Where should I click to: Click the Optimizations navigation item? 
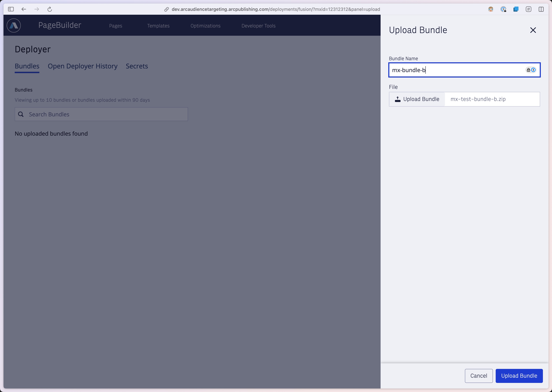click(x=205, y=25)
